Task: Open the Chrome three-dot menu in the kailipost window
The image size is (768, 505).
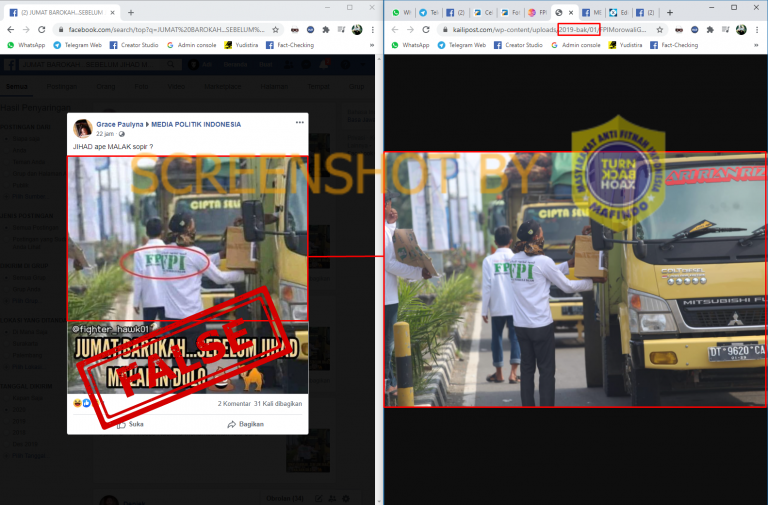Action: (757, 30)
